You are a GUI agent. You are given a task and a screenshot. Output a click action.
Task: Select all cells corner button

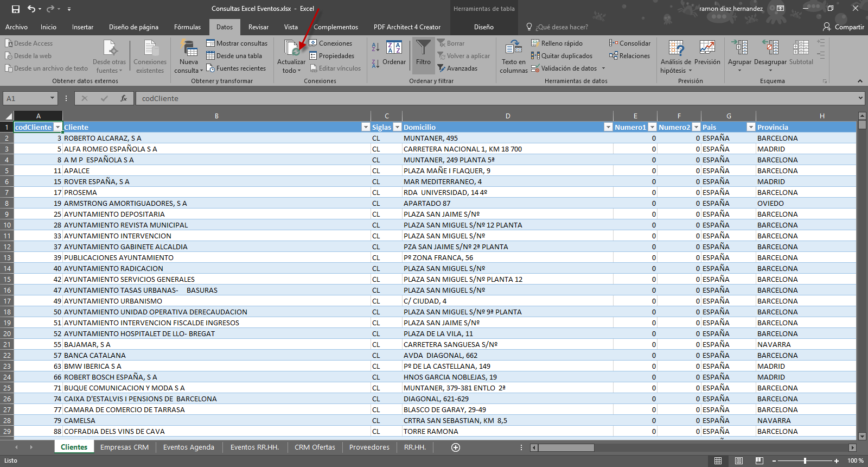[x=7, y=116]
